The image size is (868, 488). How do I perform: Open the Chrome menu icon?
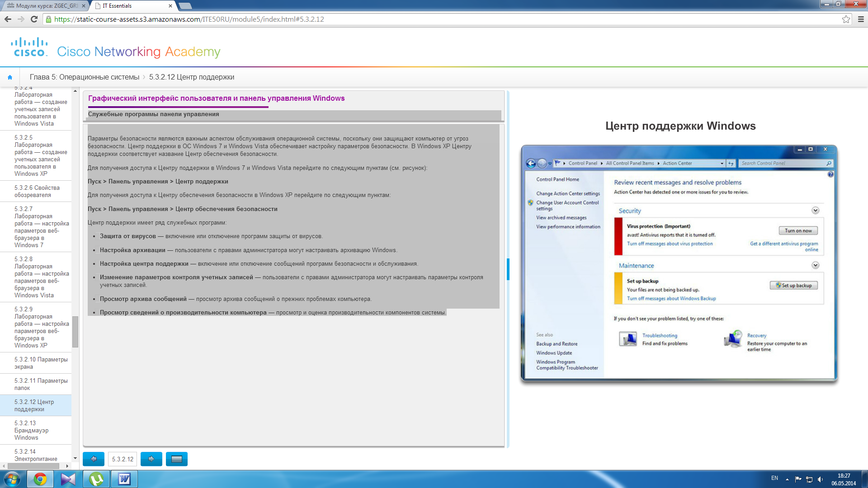861,19
